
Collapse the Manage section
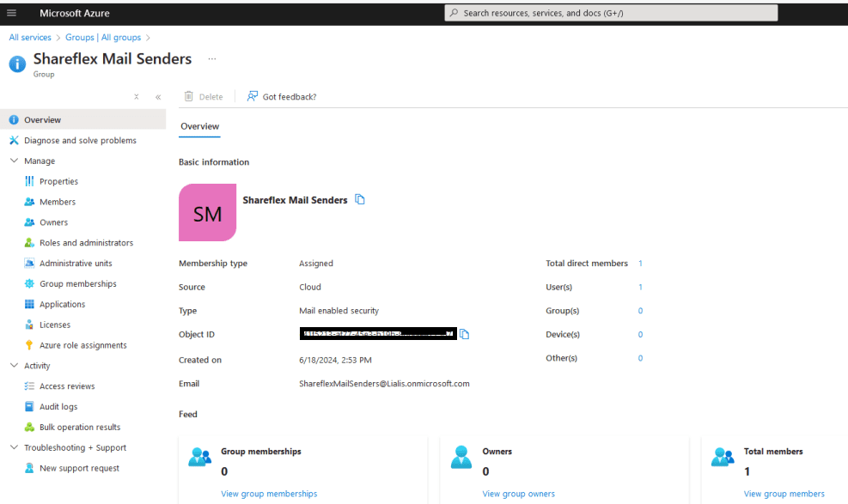tap(14, 161)
